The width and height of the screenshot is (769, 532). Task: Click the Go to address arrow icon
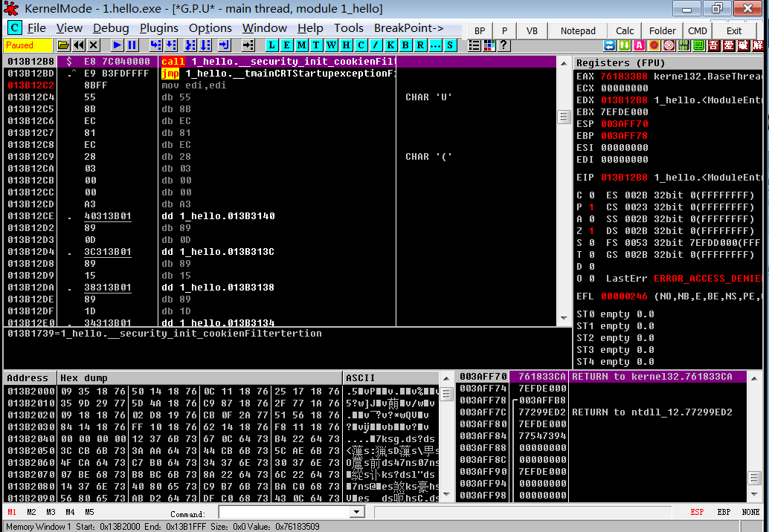(x=248, y=45)
